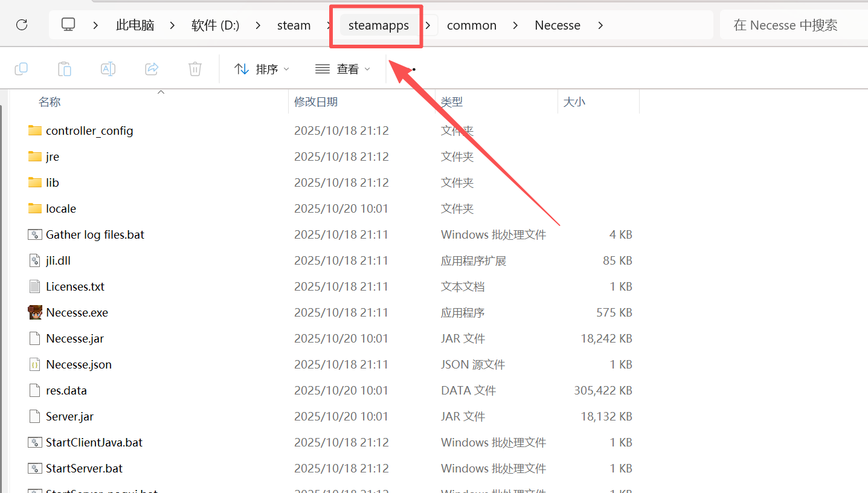Go to the steamapps breadcrumb folder

click(x=379, y=25)
